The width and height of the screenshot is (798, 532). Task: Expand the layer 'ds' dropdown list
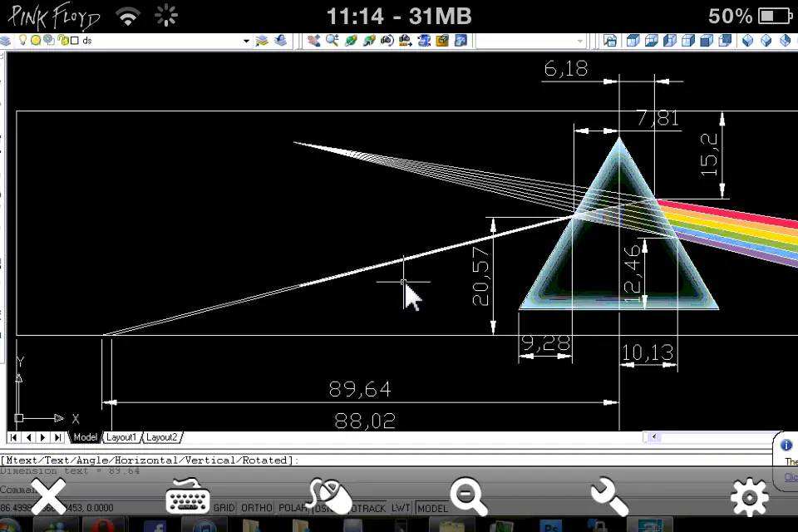coord(246,41)
